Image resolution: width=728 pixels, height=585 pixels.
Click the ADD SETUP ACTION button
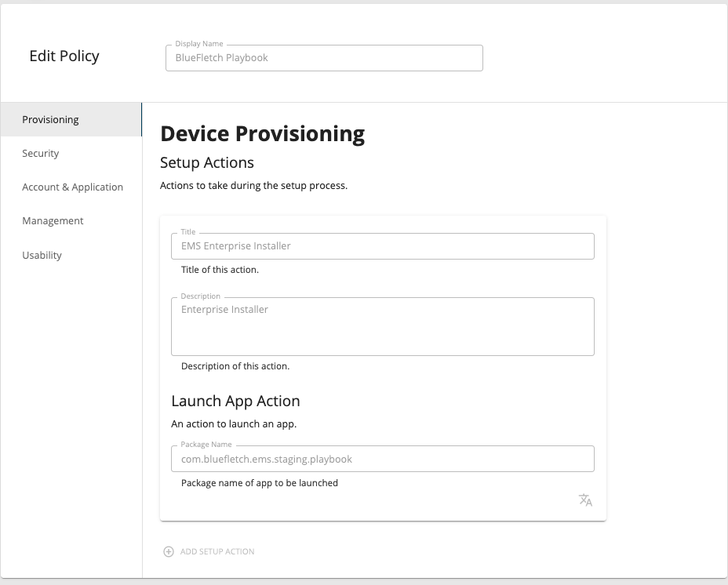pos(209,551)
